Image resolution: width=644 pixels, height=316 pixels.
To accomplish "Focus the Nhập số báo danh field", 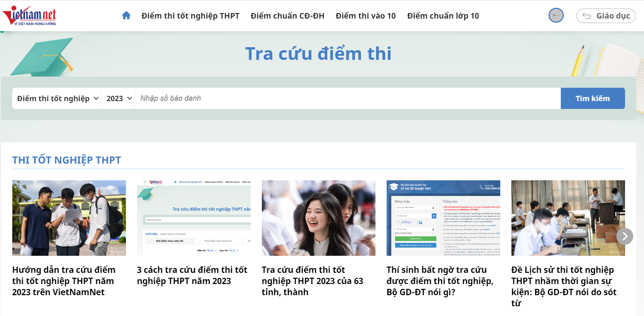I will pyautogui.click(x=348, y=99).
